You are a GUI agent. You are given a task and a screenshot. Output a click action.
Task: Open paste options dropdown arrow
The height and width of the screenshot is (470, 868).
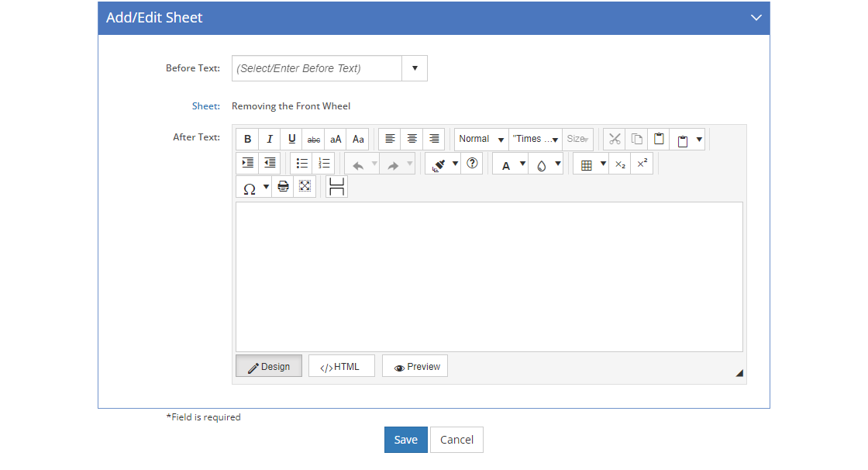point(699,140)
